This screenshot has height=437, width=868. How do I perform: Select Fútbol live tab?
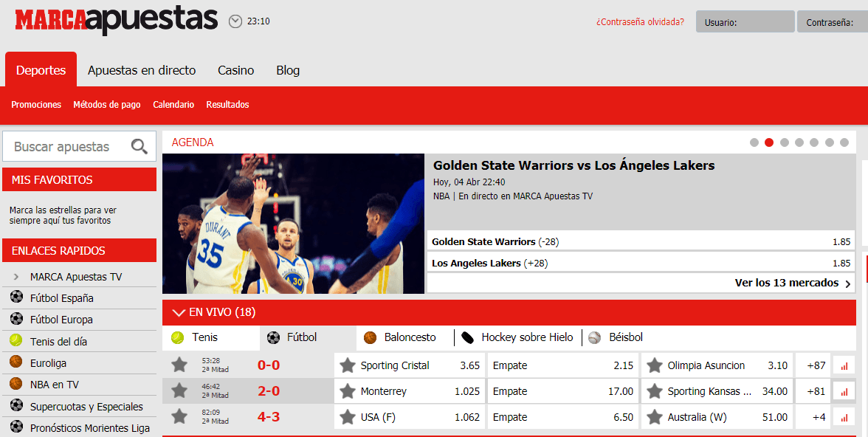click(308, 337)
